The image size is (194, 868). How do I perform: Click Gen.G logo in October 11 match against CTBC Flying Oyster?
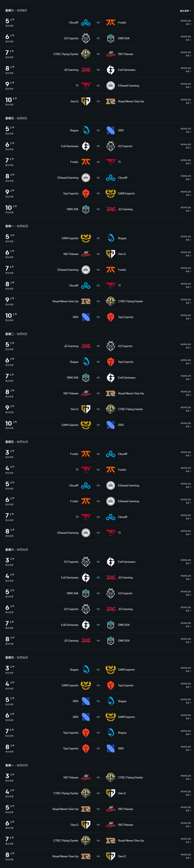click(86, 409)
